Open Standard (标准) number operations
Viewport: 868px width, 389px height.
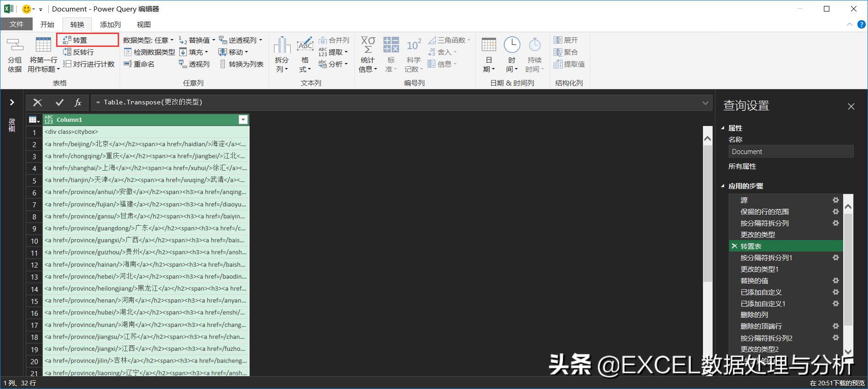391,55
